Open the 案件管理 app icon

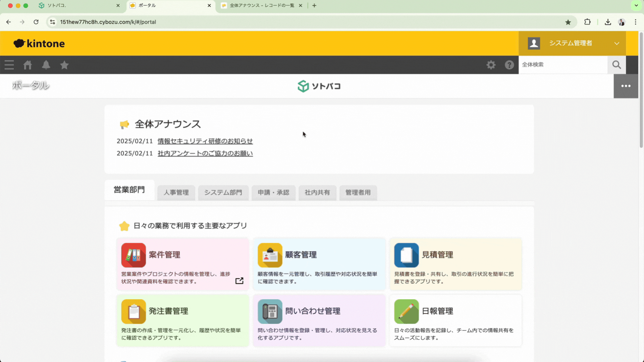(x=133, y=255)
